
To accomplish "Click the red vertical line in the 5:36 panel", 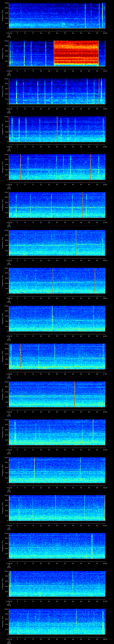I will coord(83,205).
